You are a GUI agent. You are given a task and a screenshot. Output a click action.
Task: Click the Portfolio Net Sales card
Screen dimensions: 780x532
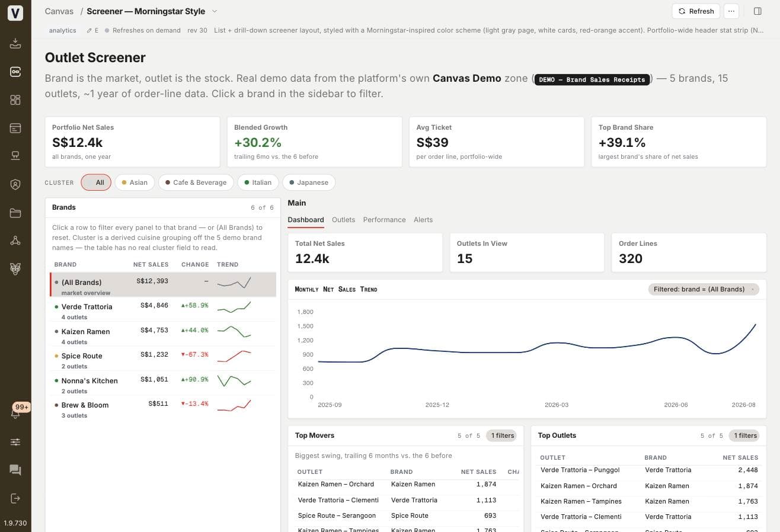(132, 142)
